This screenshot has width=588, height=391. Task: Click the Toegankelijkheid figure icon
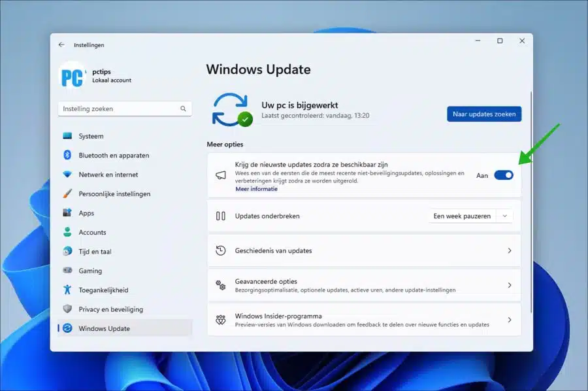[67, 289]
